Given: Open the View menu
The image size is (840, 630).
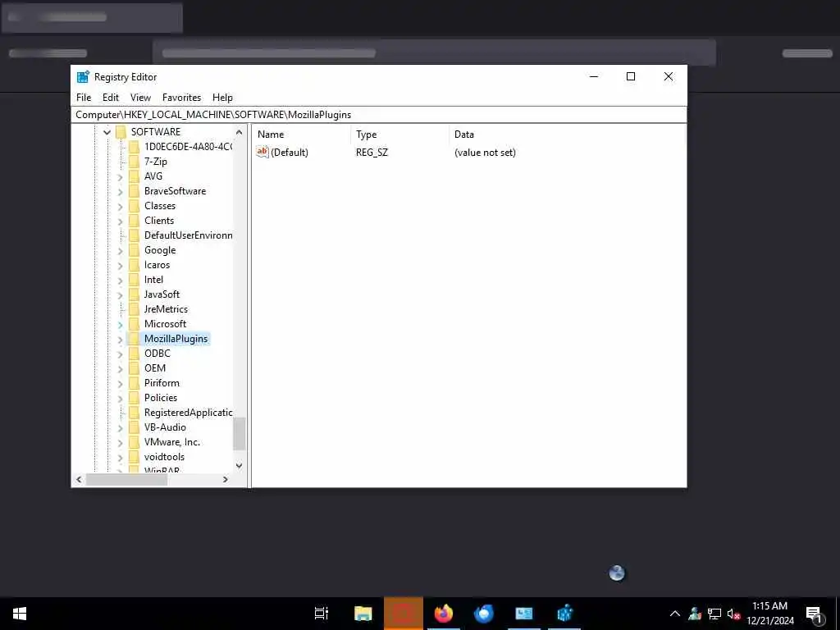Looking at the screenshot, I should (140, 98).
